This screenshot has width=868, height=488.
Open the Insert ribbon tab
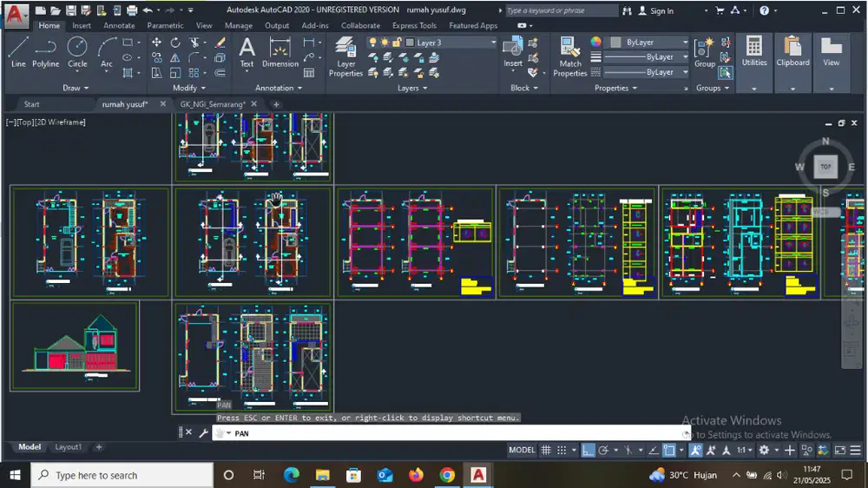(x=82, y=25)
